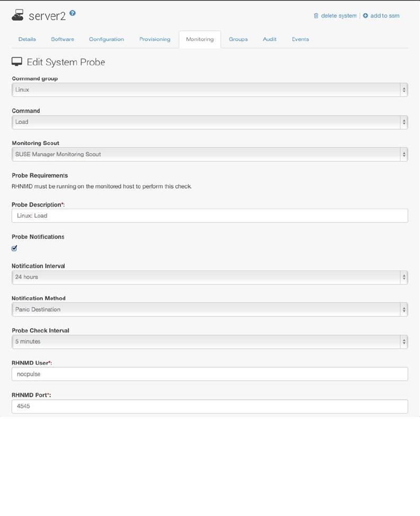420x516 pixels.
Task: Open the Software tab
Action: tap(62, 39)
